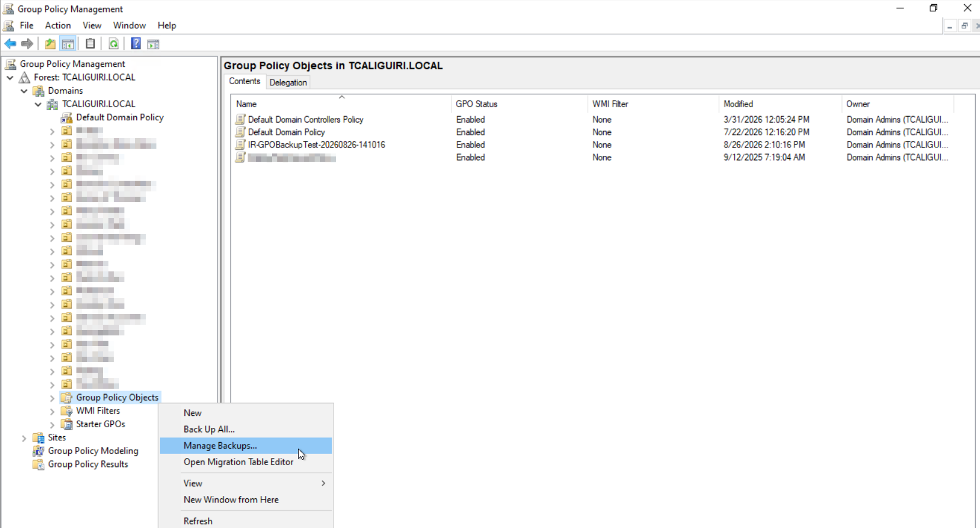Screen dimensions: 980x528
Task: Click the Forest triangle icon
Action: tap(25, 78)
